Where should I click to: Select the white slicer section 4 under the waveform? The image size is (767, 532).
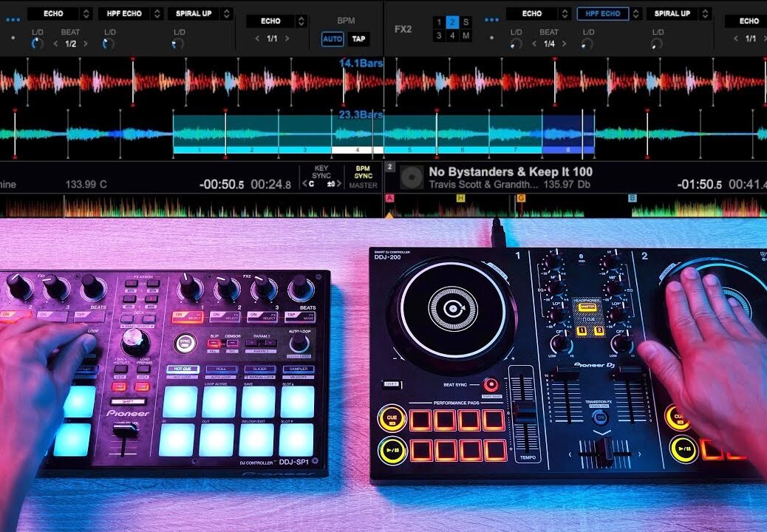[358, 150]
